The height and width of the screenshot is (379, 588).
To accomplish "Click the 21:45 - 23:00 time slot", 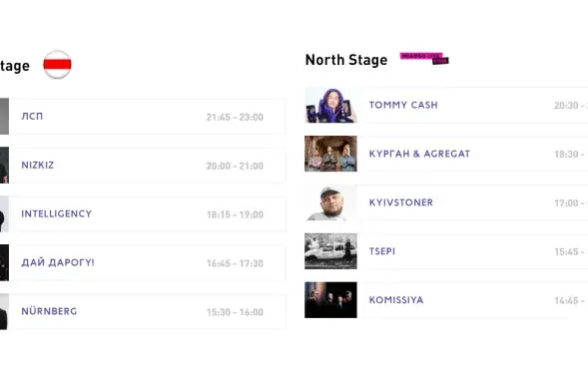I will click(x=236, y=118).
